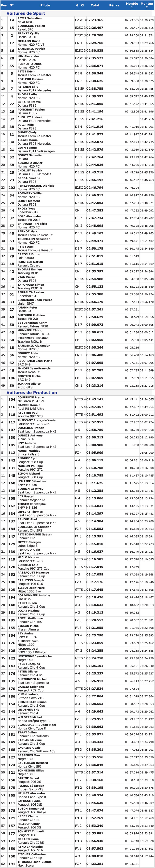The image size is (155, 868).
Task: Click the Total column header
Action: pos(95,5)
